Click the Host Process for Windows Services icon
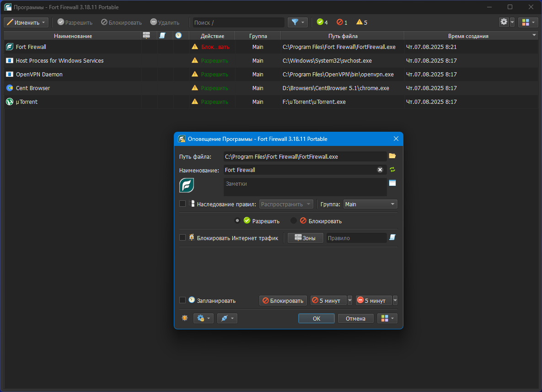The height and width of the screenshot is (392, 542). point(10,60)
